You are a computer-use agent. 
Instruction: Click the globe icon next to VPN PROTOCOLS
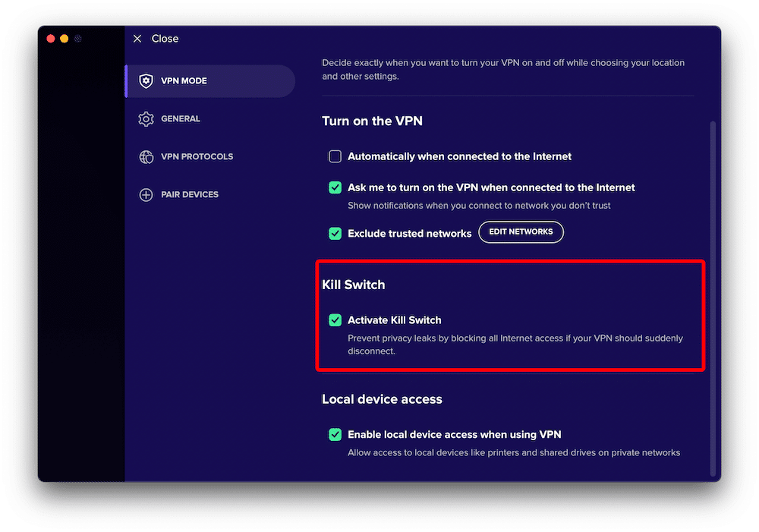coord(146,156)
